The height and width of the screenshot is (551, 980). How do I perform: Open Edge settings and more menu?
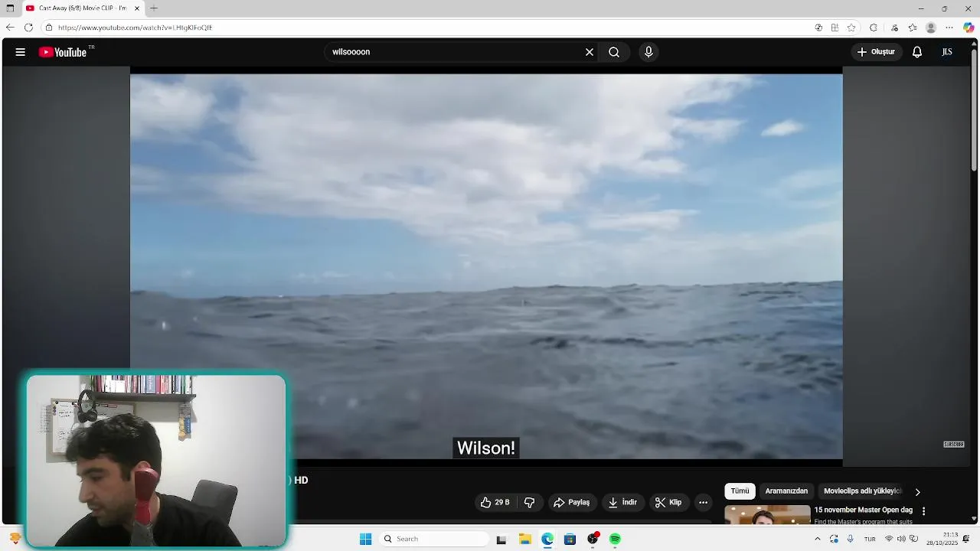(x=949, y=28)
